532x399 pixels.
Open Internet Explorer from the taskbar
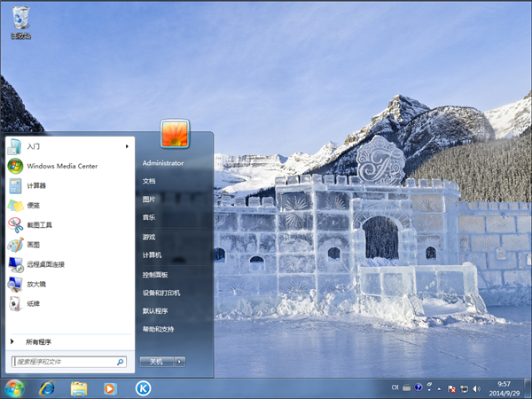[x=46, y=388]
